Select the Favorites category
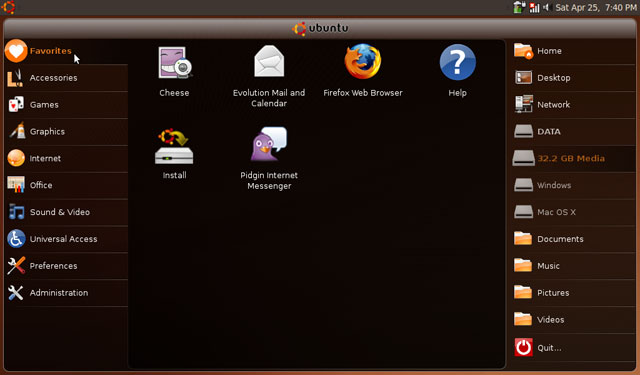 (66, 51)
